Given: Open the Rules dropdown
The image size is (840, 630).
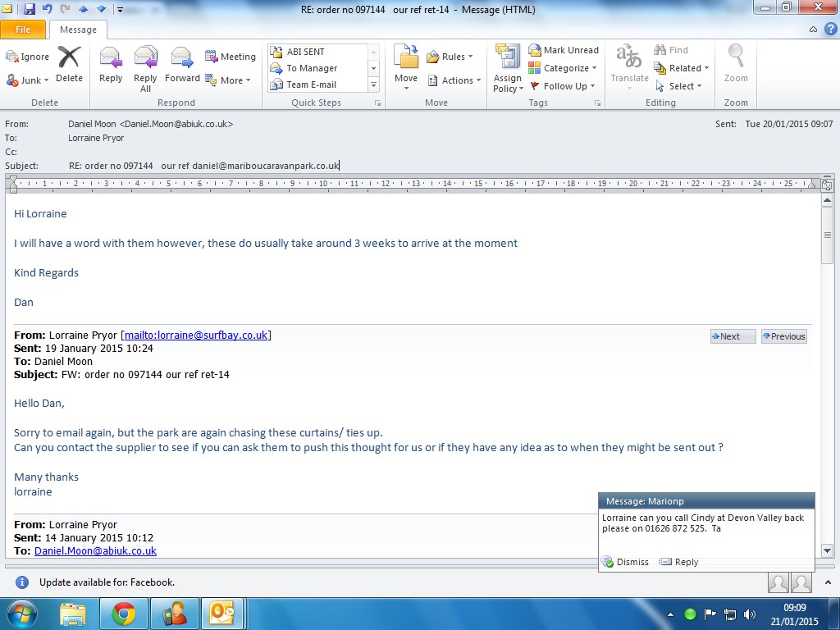Looking at the screenshot, I should pyautogui.click(x=450, y=57).
